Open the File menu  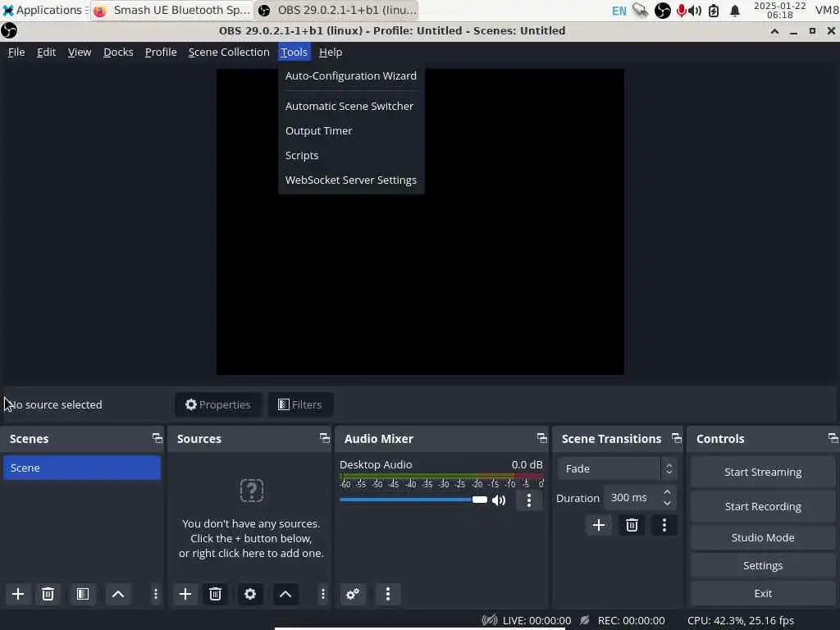coord(16,52)
